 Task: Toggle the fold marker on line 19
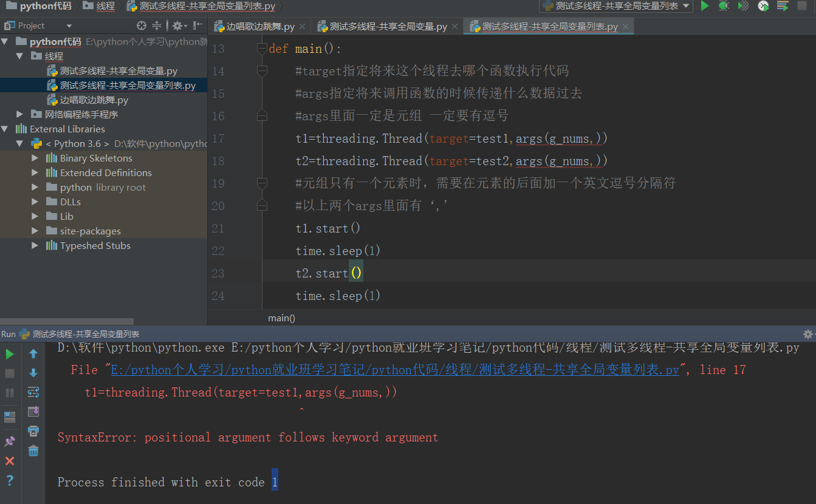(262, 183)
